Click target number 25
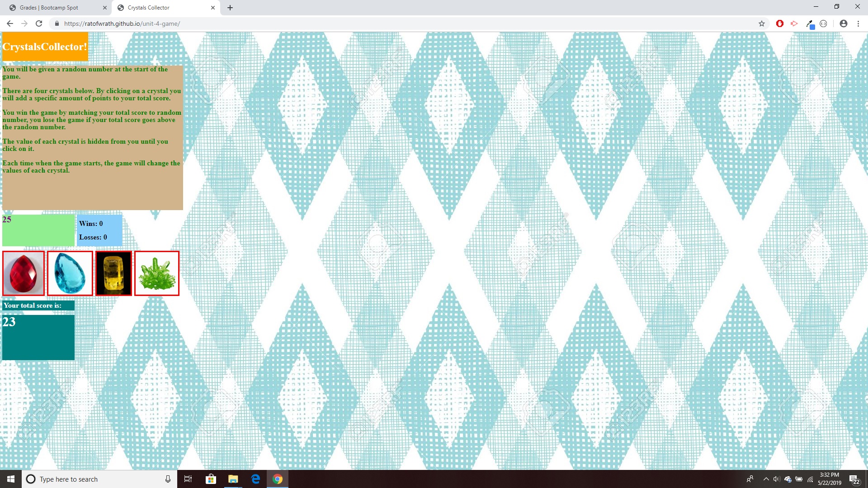 pos(7,220)
